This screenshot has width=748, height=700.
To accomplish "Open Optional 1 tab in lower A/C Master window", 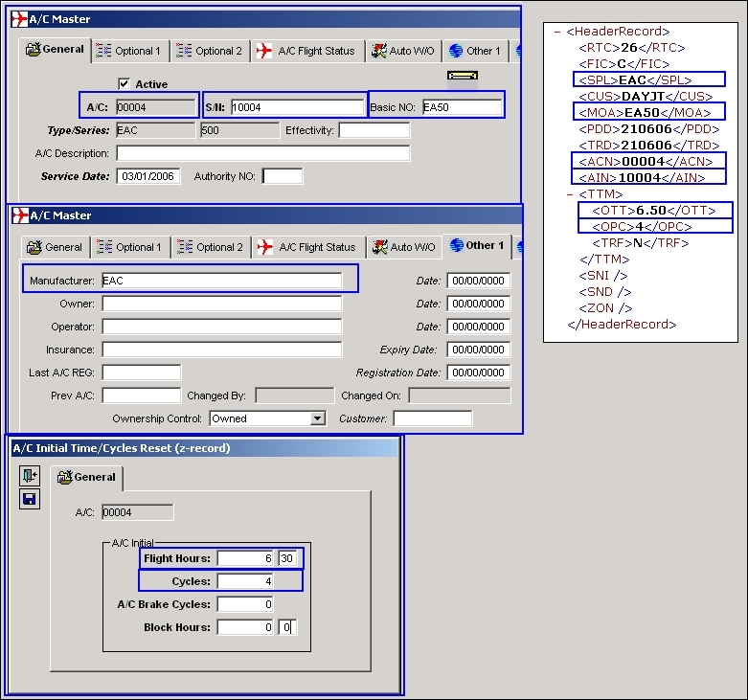I will (x=130, y=247).
